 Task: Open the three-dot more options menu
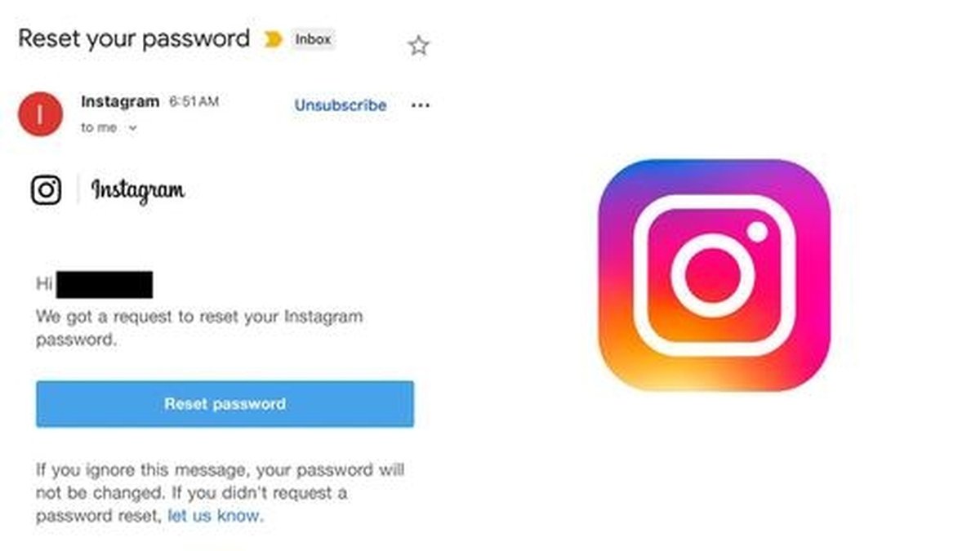[420, 105]
